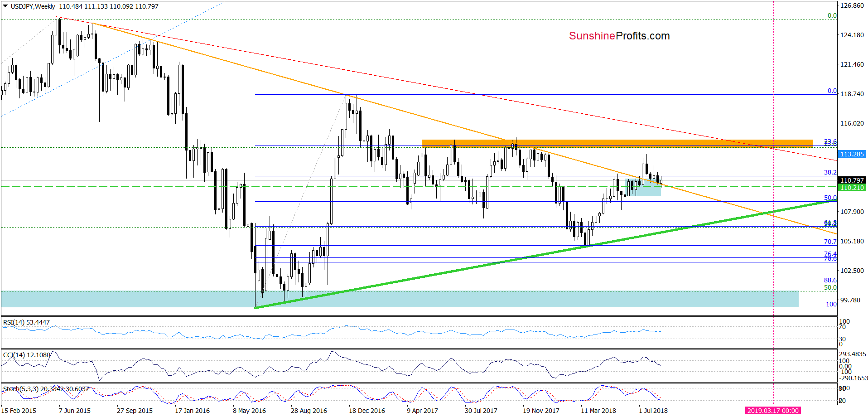Click the 9 Apr 2017 date label
Screen dimensions: 868x417
coord(422,411)
